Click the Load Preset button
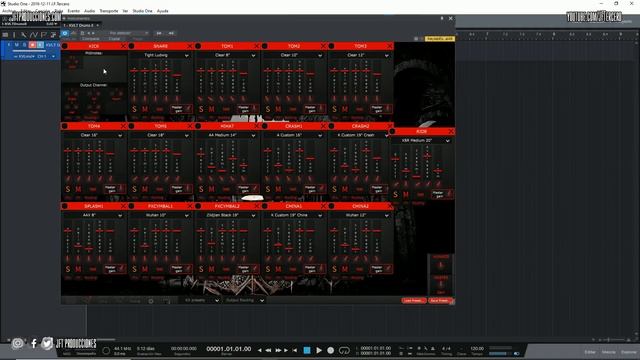This screenshot has height=360, width=640. click(x=413, y=301)
